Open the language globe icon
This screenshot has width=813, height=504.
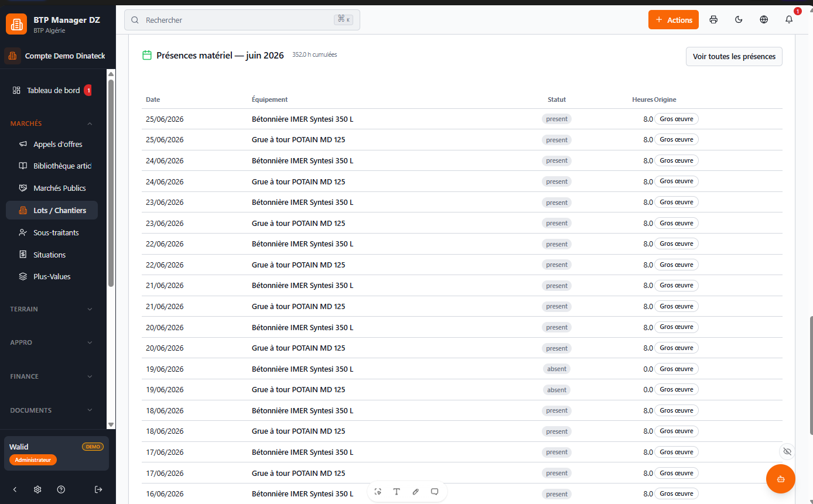point(764,20)
